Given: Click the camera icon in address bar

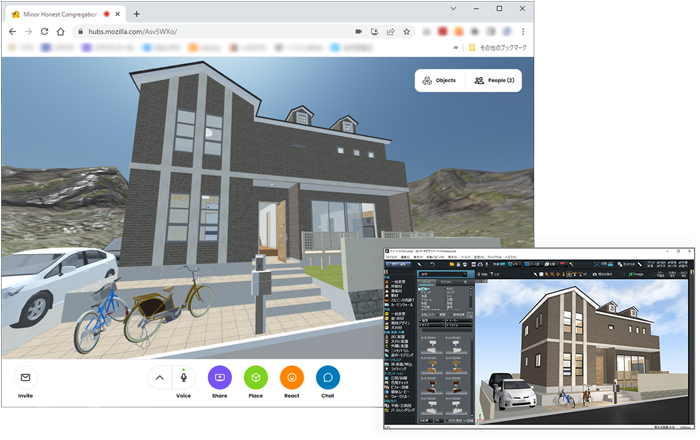Looking at the screenshot, I should click(358, 31).
